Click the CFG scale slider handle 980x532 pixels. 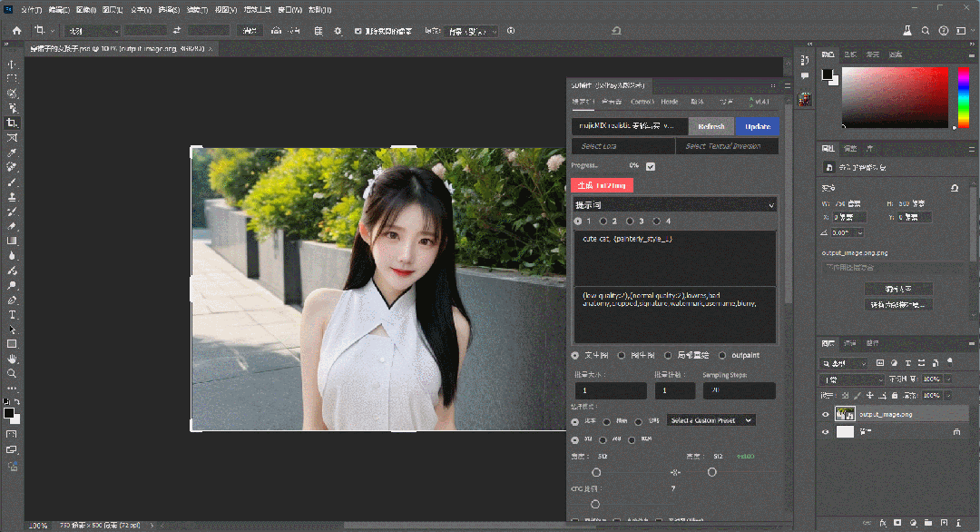click(595, 504)
